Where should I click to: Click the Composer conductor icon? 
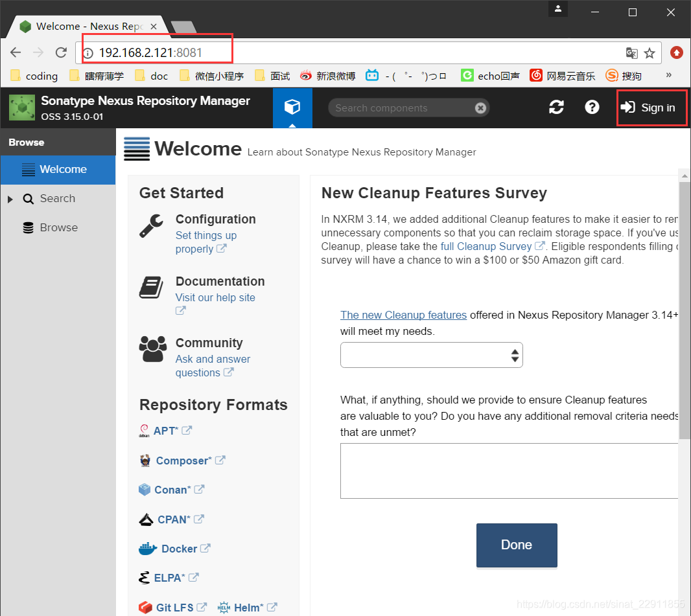(x=145, y=461)
